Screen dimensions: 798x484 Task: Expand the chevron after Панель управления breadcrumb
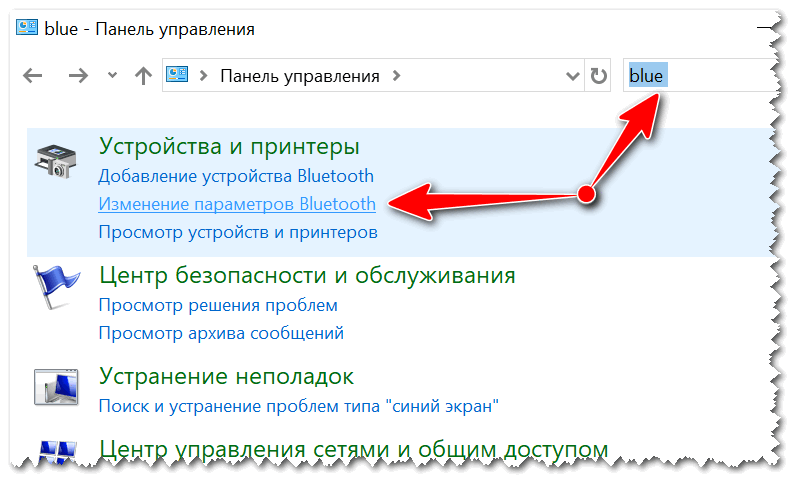[x=397, y=76]
